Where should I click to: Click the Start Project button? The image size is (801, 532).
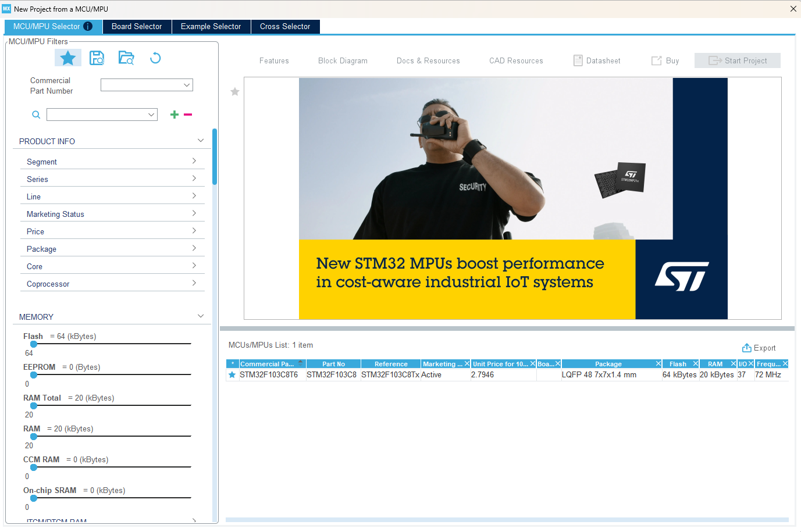click(738, 60)
